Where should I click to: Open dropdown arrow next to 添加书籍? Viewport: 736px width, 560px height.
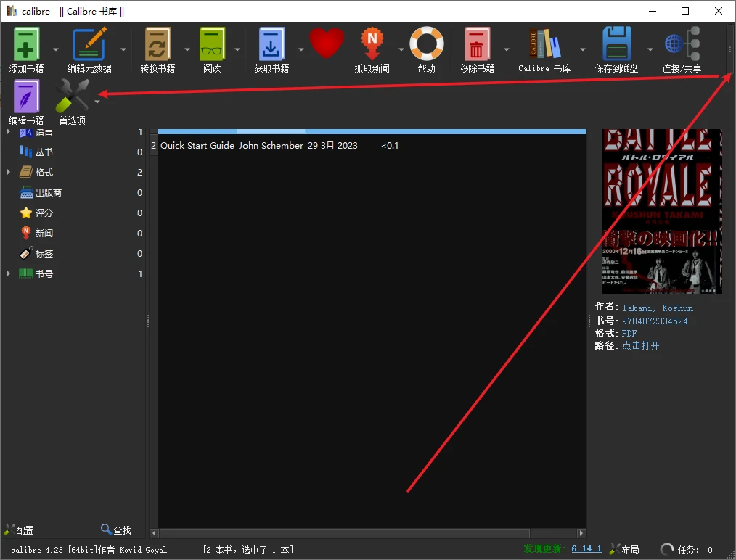pyautogui.click(x=56, y=49)
